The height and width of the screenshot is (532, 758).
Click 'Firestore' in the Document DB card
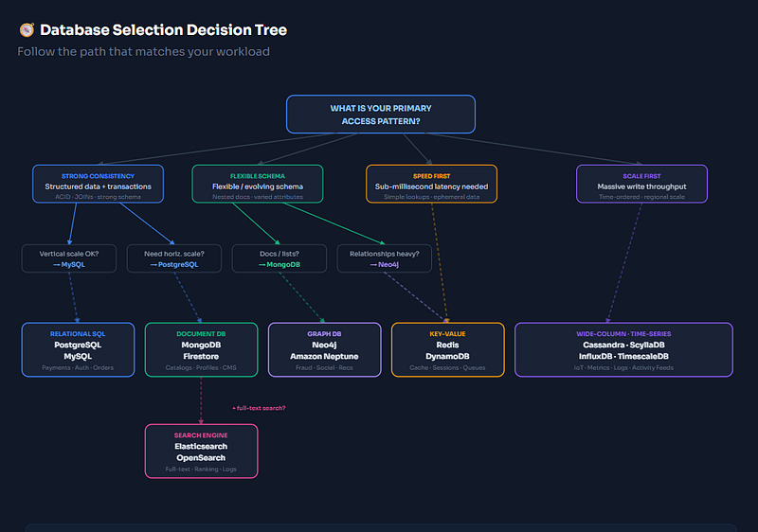pos(201,357)
